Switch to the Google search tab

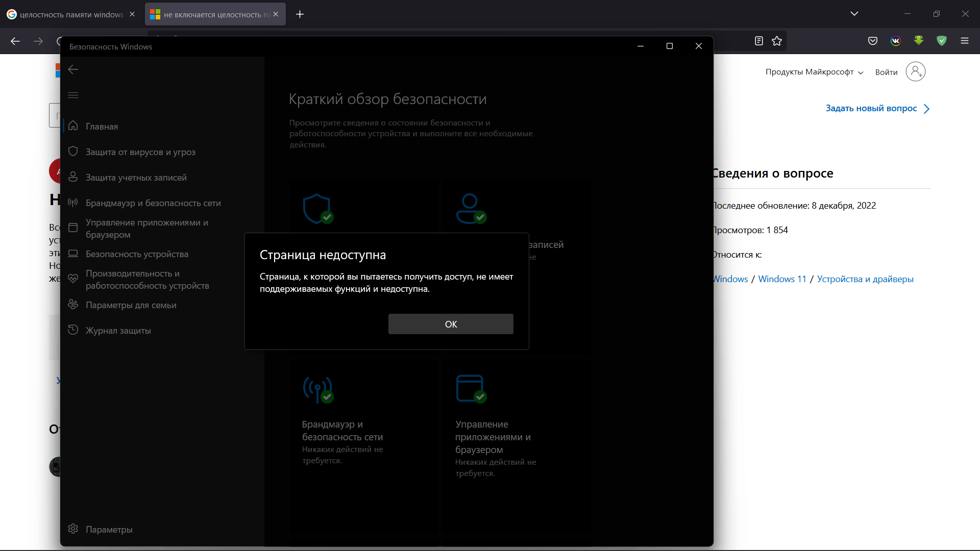(71, 14)
